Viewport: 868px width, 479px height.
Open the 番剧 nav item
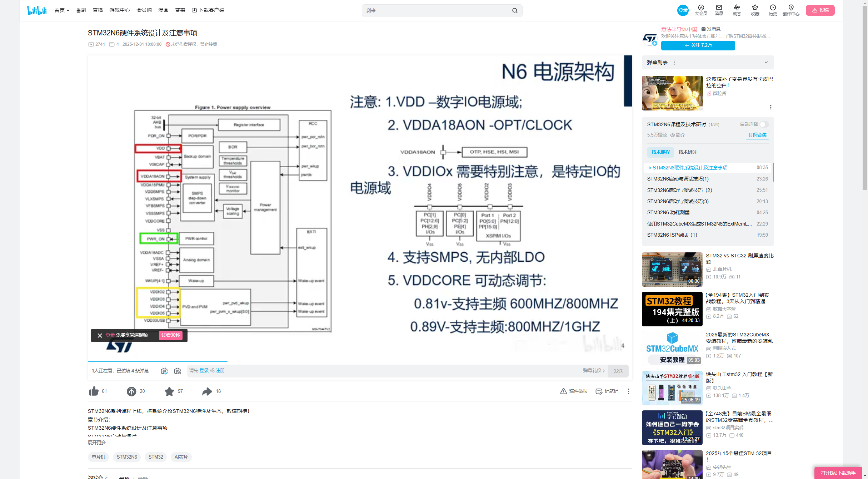pyautogui.click(x=81, y=10)
